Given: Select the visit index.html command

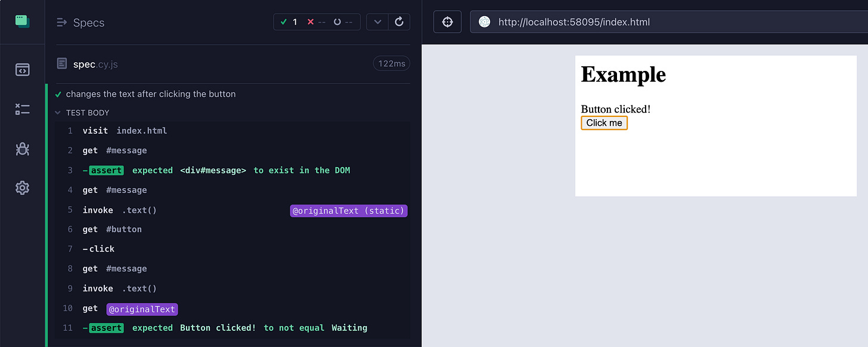Looking at the screenshot, I should pos(232,131).
